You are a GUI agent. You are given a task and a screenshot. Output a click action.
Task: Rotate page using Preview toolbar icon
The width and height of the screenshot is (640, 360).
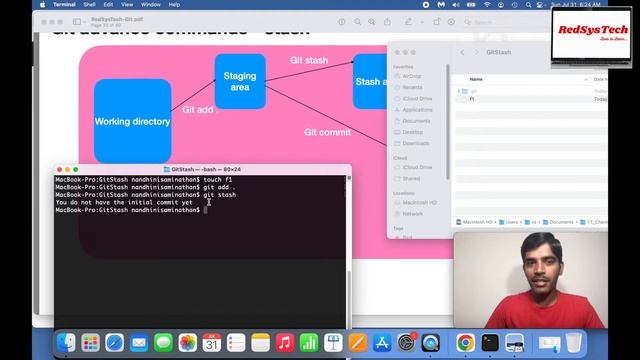[x=436, y=22]
